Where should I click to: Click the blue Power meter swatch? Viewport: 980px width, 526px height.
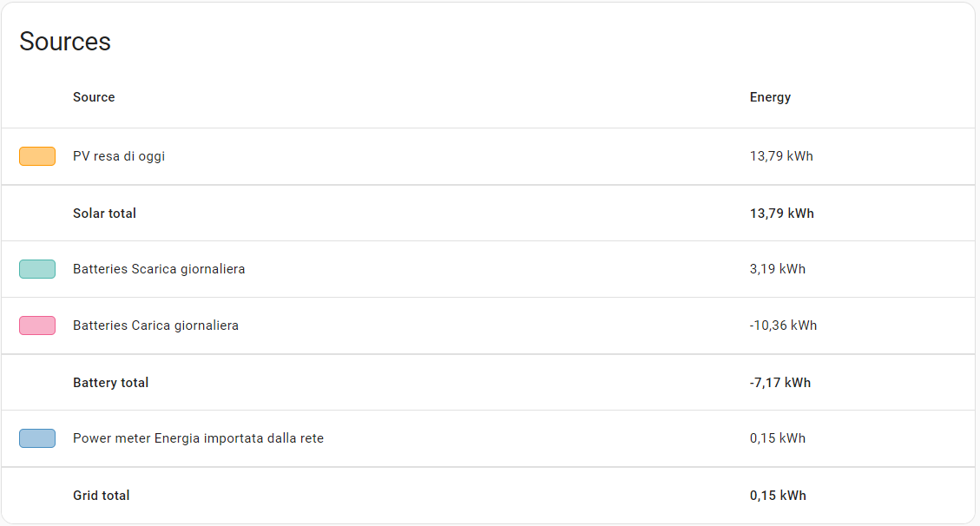pos(37,438)
